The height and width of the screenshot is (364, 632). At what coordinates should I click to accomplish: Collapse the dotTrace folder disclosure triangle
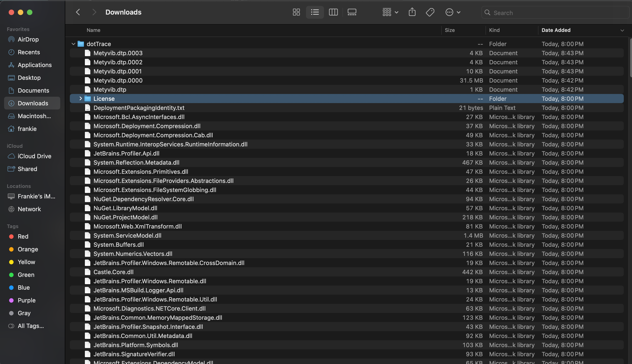point(73,44)
